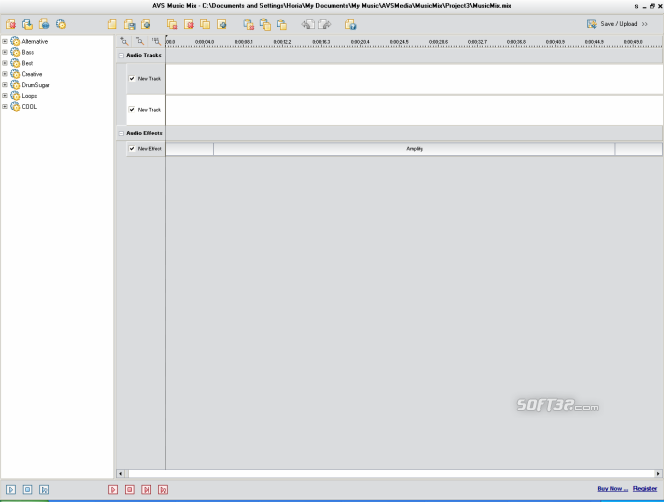Expand the Best sample category
Viewport: 664px width, 502px height.
pyautogui.click(x=5, y=63)
